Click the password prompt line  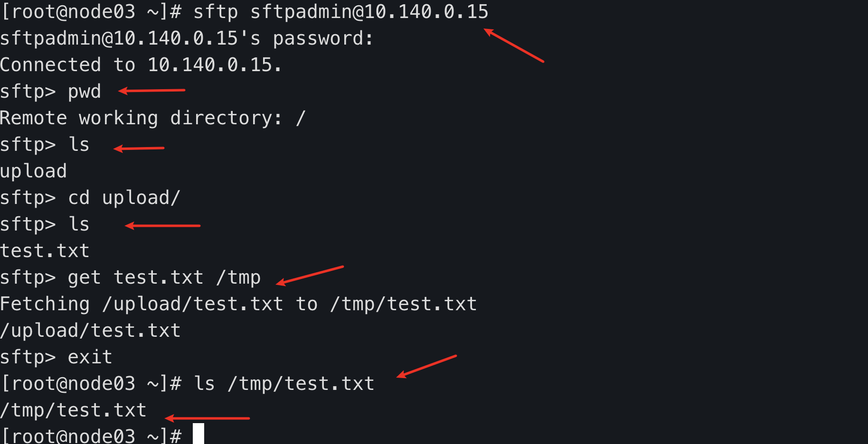click(187, 38)
